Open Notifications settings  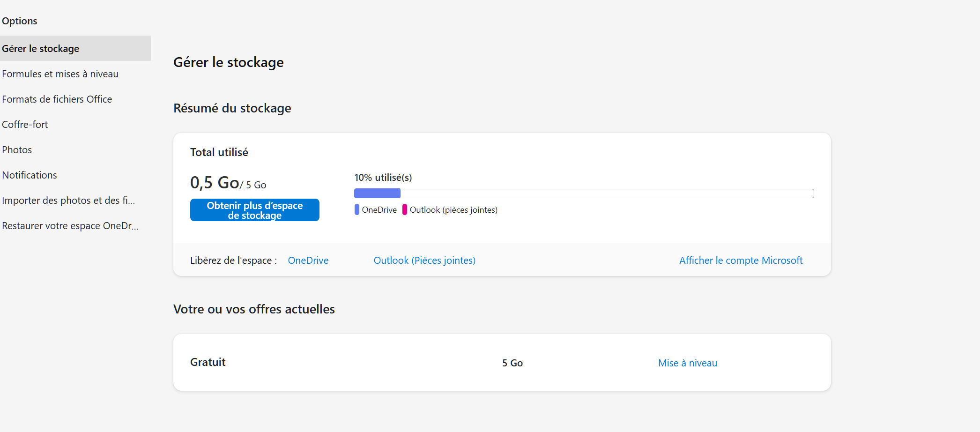click(30, 175)
